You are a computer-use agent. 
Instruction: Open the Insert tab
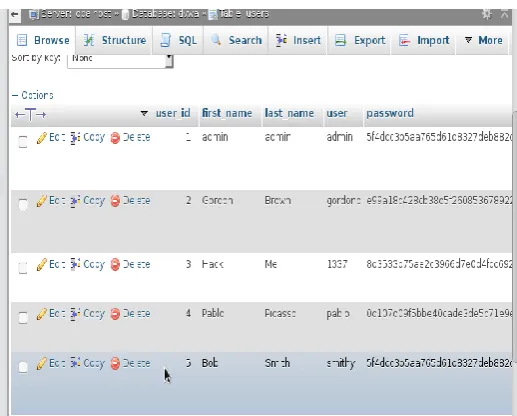tap(298, 40)
